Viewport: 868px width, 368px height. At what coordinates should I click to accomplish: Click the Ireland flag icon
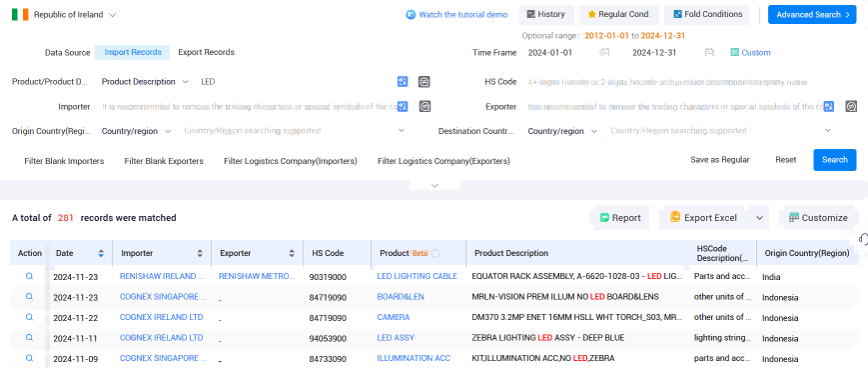(20, 15)
